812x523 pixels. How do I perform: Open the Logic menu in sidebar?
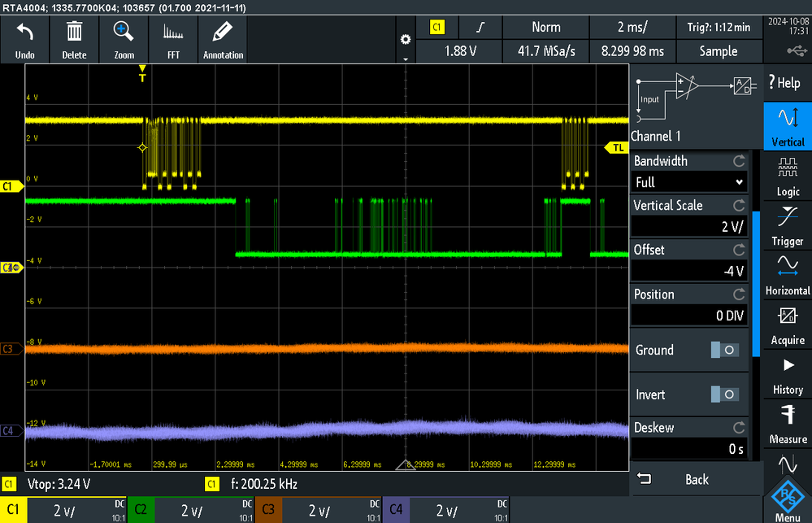pyautogui.click(x=788, y=176)
